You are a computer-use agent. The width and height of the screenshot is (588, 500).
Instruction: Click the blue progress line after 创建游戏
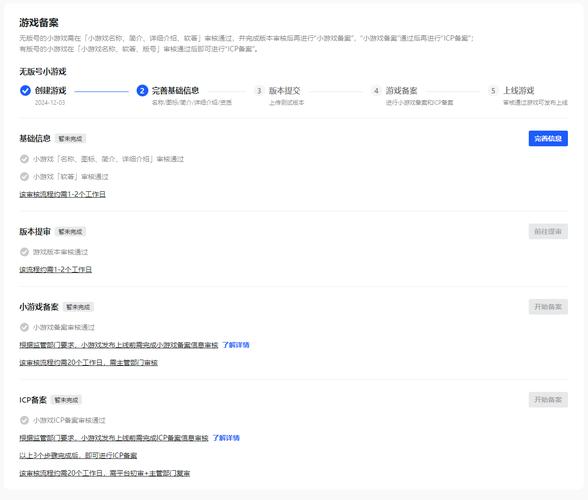coord(101,91)
